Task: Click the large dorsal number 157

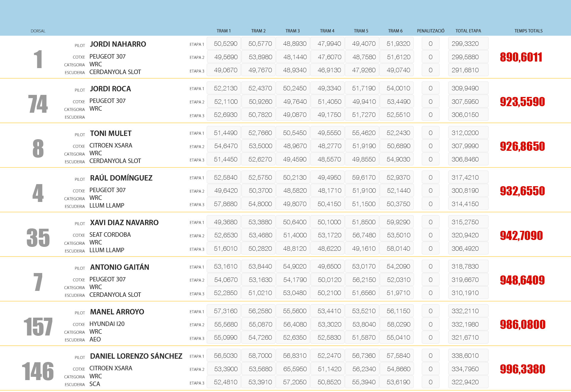Action: 38,327
